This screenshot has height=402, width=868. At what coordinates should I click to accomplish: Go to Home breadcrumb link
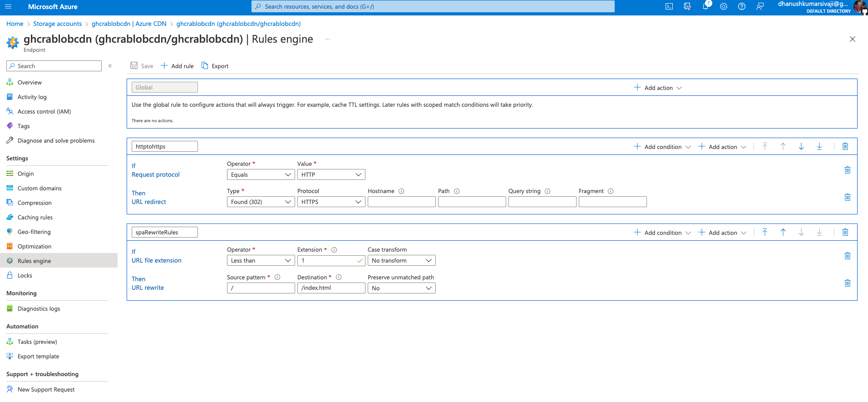15,24
